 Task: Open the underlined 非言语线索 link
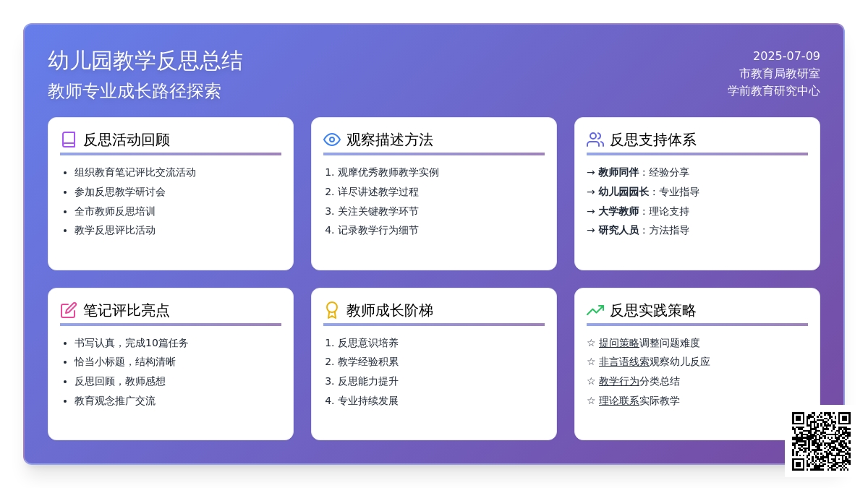click(624, 361)
